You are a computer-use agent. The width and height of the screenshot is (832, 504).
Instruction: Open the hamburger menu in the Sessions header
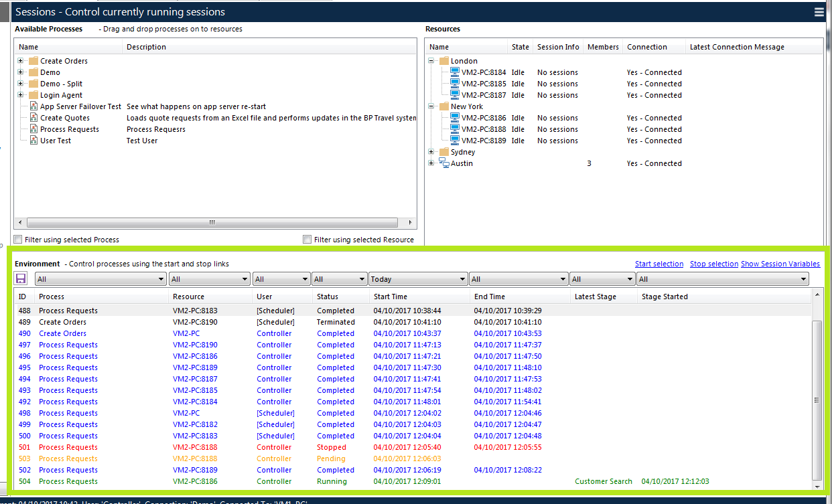(819, 12)
